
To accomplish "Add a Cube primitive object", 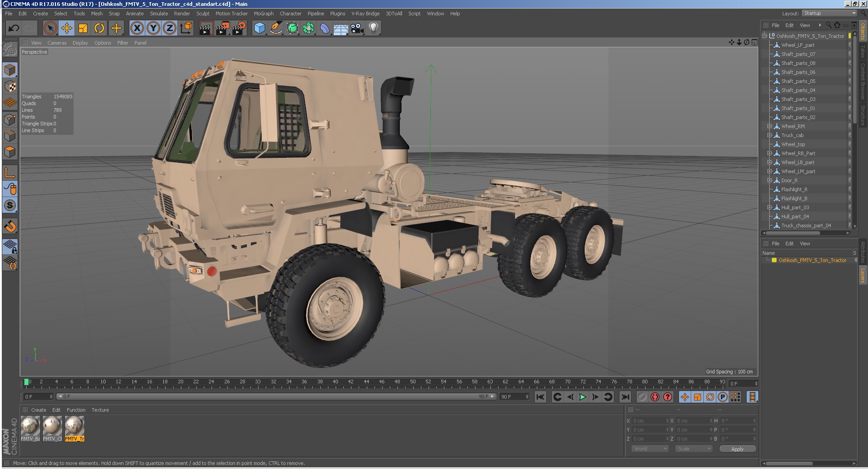I will [x=259, y=28].
